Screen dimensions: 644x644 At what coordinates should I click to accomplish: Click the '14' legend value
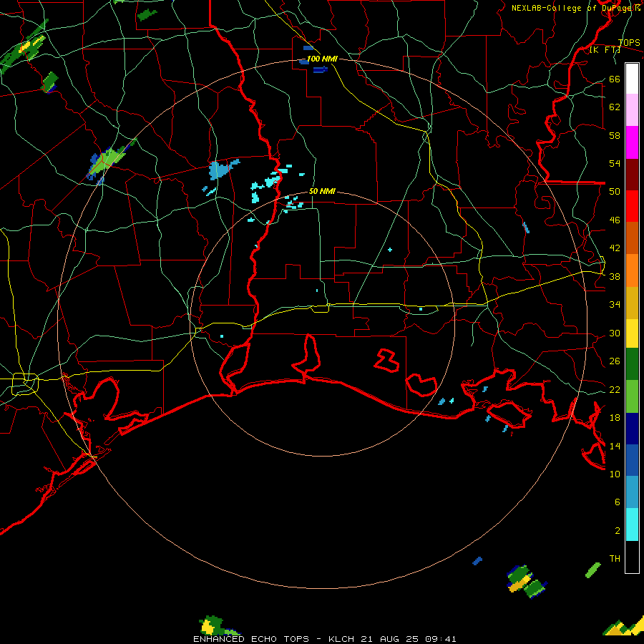pos(615,446)
